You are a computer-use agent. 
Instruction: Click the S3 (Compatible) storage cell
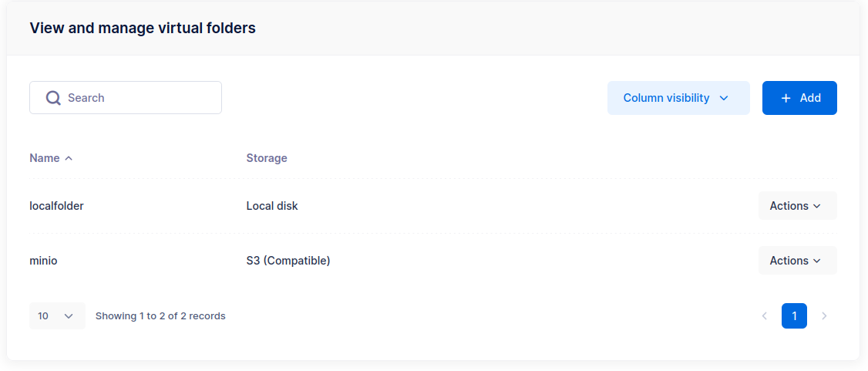coord(288,261)
